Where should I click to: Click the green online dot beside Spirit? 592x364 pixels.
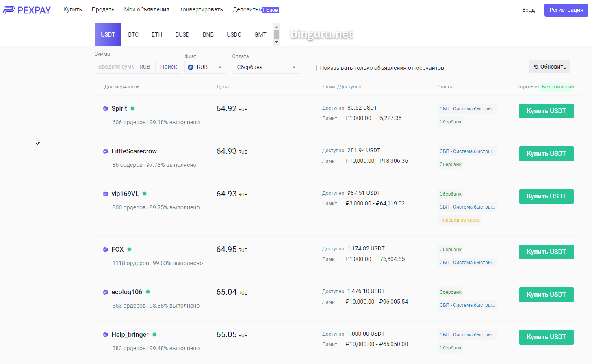(132, 108)
